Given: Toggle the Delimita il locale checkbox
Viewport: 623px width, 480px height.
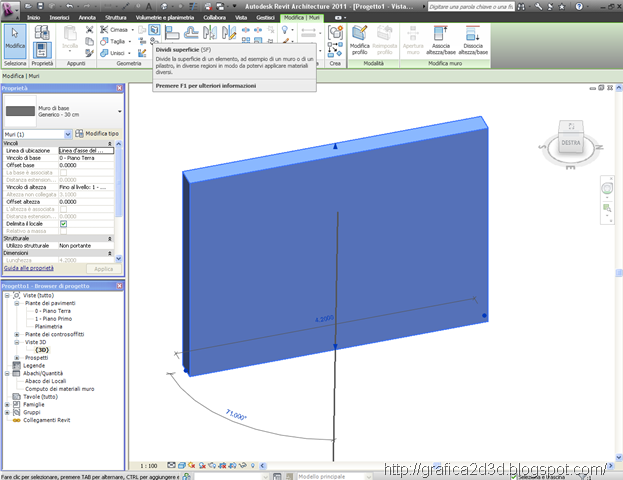Looking at the screenshot, I should 63,224.
